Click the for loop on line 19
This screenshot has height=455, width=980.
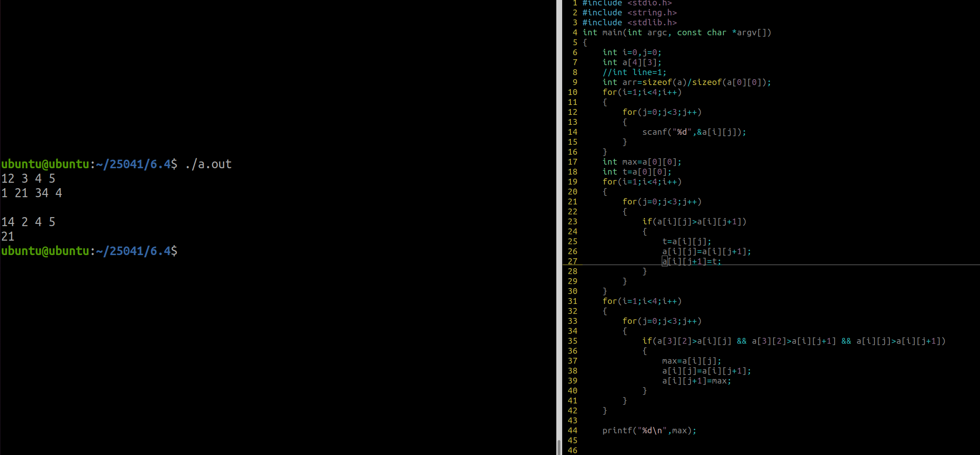coord(642,182)
